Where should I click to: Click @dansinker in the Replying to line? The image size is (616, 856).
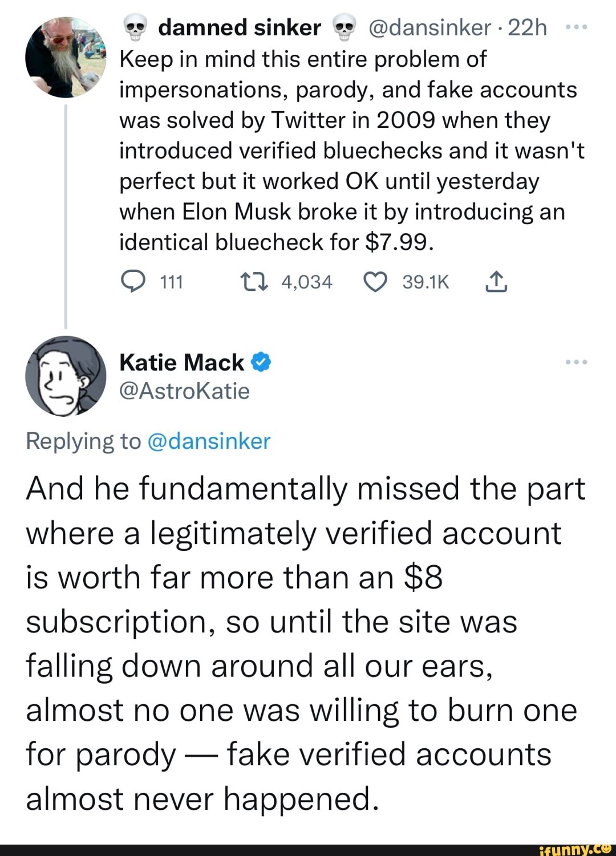coord(208,441)
